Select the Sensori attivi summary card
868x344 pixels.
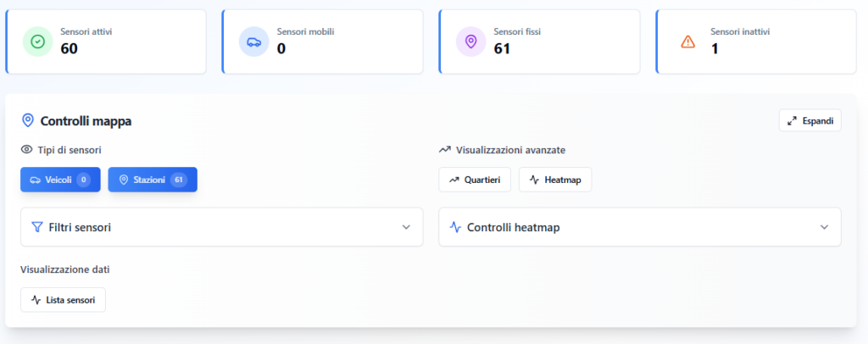(x=106, y=42)
